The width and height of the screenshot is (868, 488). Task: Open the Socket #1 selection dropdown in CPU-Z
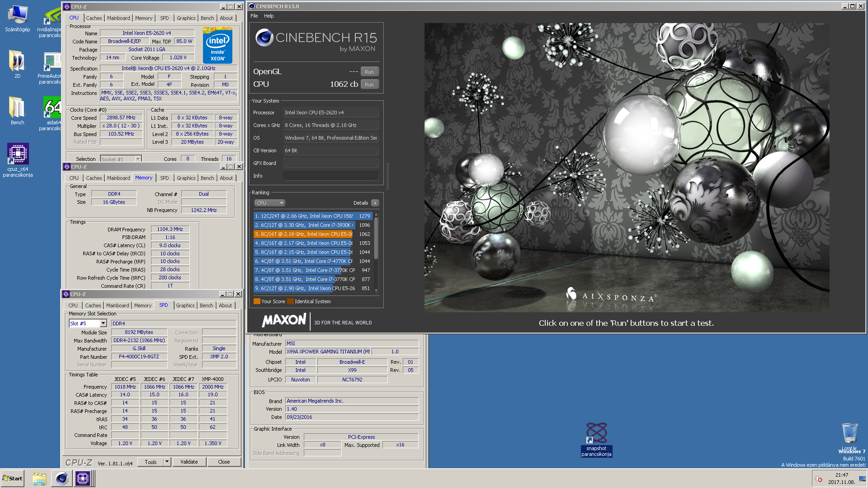121,159
